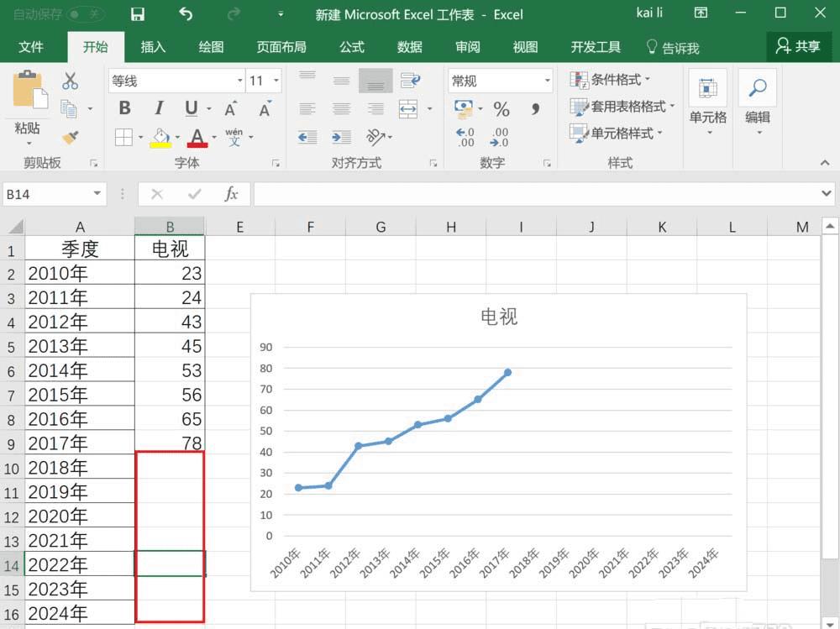Image resolution: width=840 pixels, height=629 pixels.
Task: Click the Percent Style icon
Action: (501, 109)
